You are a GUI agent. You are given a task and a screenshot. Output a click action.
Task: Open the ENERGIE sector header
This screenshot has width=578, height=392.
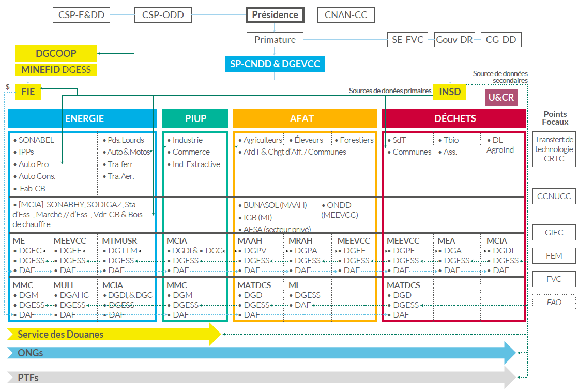pyautogui.click(x=82, y=118)
